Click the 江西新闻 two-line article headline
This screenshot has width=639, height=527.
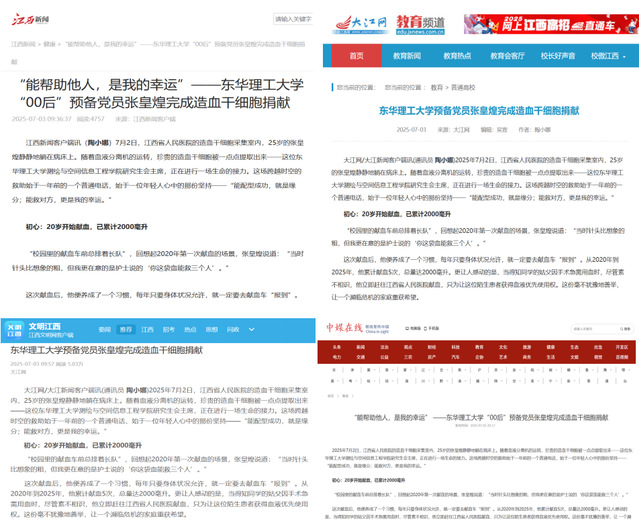point(162,93)
